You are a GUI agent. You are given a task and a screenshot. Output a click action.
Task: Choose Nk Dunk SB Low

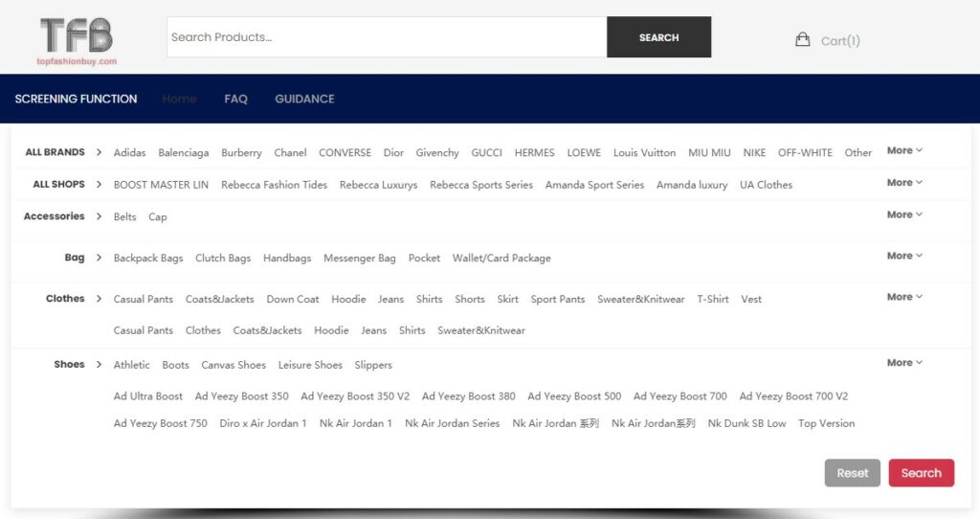pyautogui.click(x=746, y=423)
